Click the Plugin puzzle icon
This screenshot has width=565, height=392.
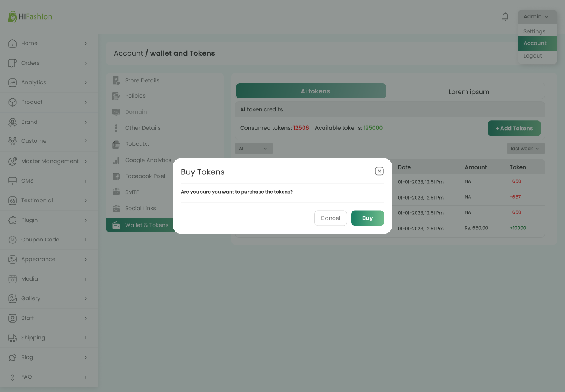pos(13,220)
